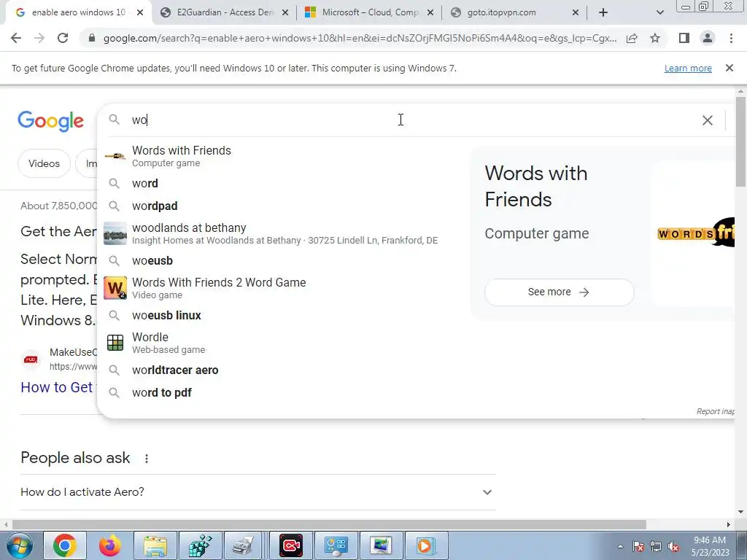Open the 'Learn more' link
Screen dimensions: 747x560
[x=688, y=68]
